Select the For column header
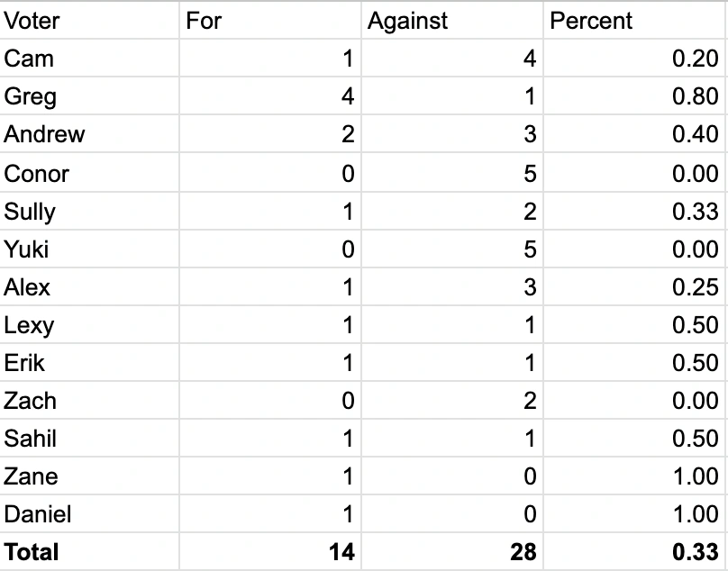 click(204, 21)
